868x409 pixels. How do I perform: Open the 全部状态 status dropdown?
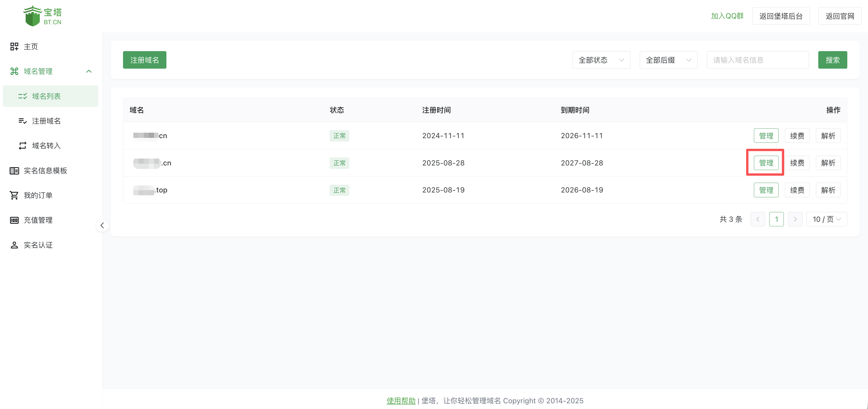pos(601,60)
